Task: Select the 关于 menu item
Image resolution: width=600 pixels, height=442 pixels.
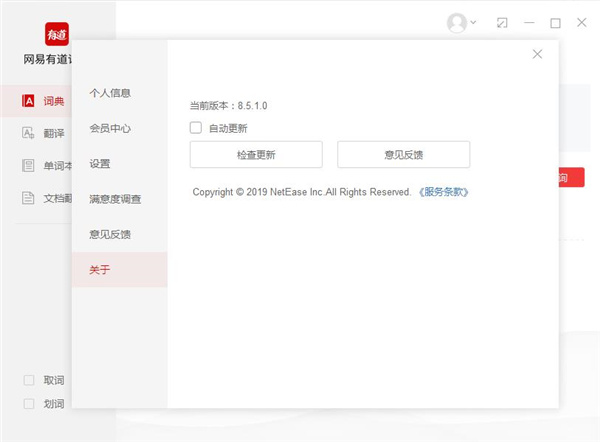Action: tap(119, 270)
